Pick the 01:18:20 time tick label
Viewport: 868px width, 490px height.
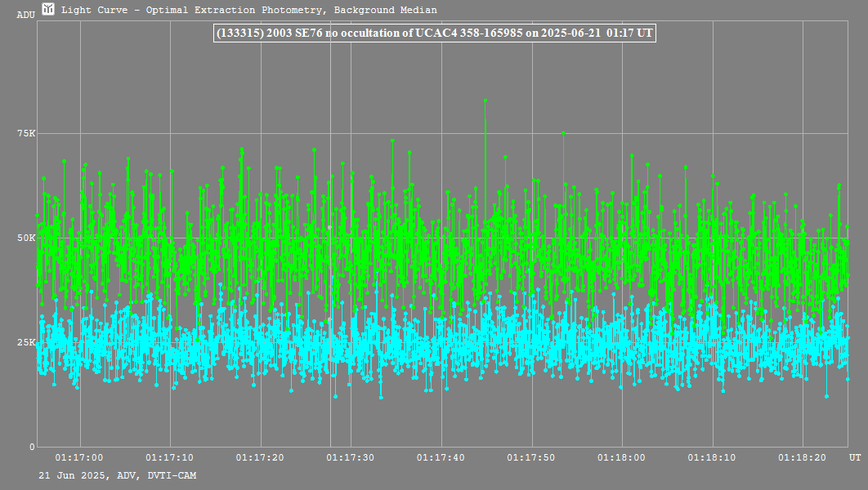803,458
